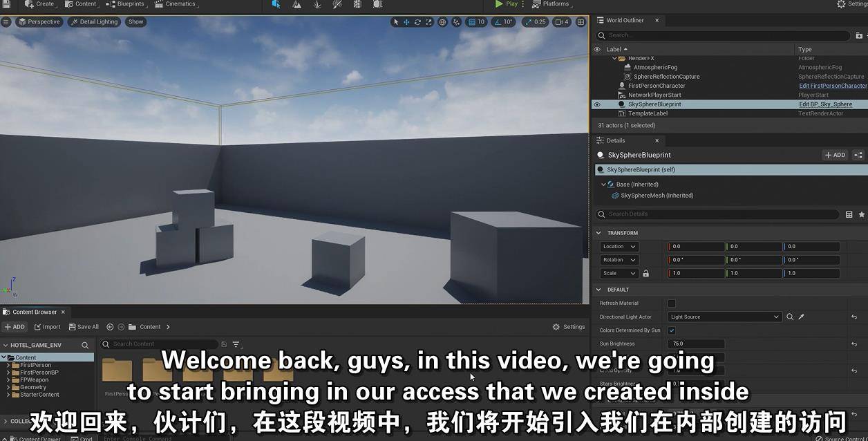
Task: Sort outliner by Label column
Action: 617,49
